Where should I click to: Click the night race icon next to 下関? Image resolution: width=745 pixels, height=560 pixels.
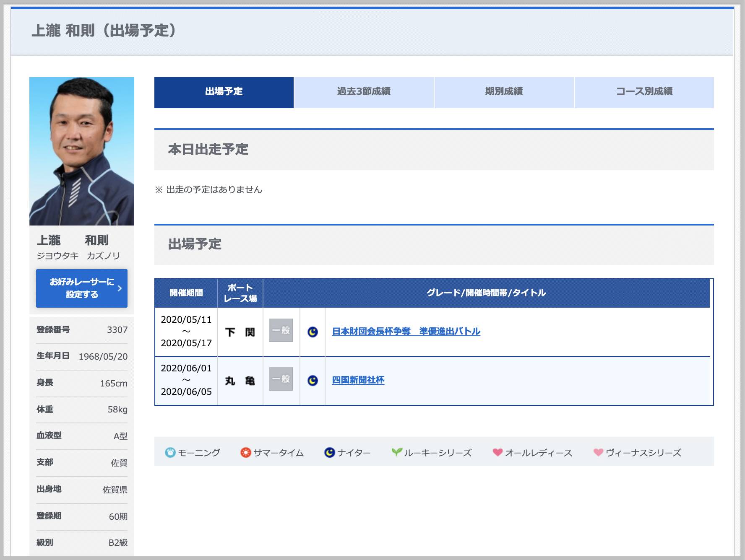(x=313, y=331)
